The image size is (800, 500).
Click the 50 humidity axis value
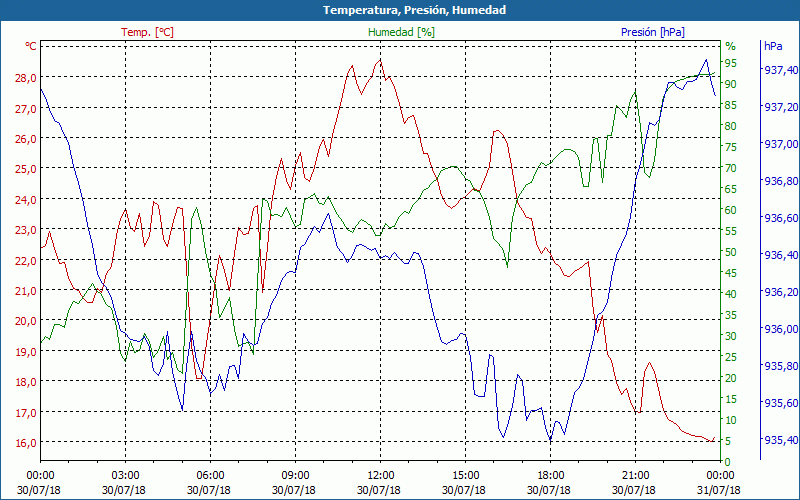[x=731, y=252]
